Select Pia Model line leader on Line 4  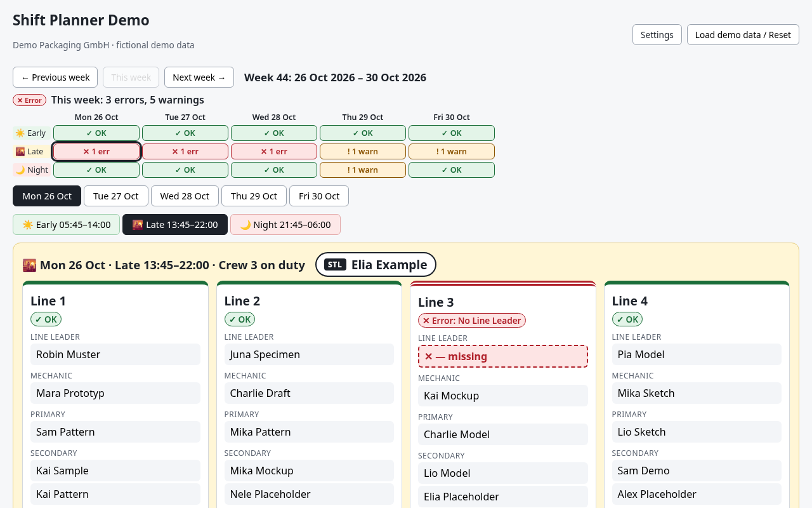pyautogui.click(x=697, y=354)
